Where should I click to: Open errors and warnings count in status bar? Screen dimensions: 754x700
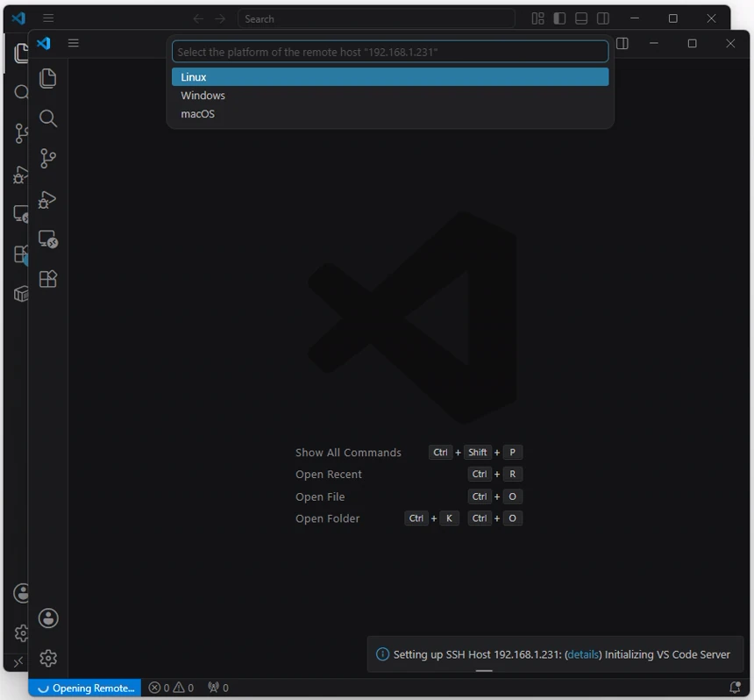[171, 688]
